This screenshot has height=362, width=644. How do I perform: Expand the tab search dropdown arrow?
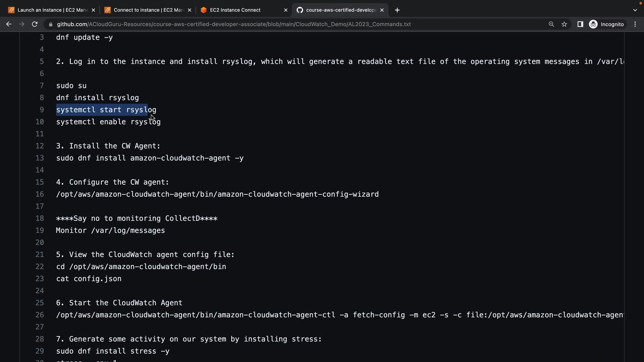click(635, 10)
